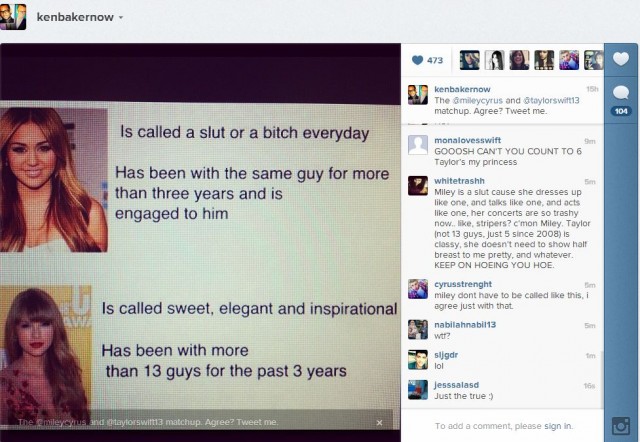Like the post with the sidebar heart button
This screenshot has width=640, height=442.
click(x=620, y=60)
